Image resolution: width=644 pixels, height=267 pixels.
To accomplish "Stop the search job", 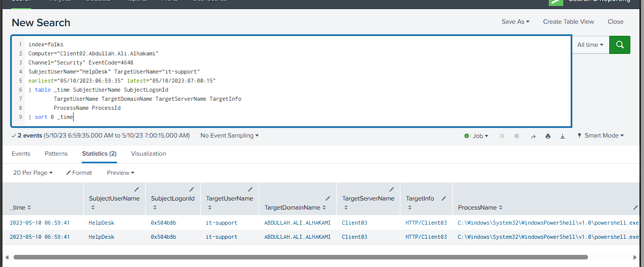I will pyautogui.click(x=516, y=136).
